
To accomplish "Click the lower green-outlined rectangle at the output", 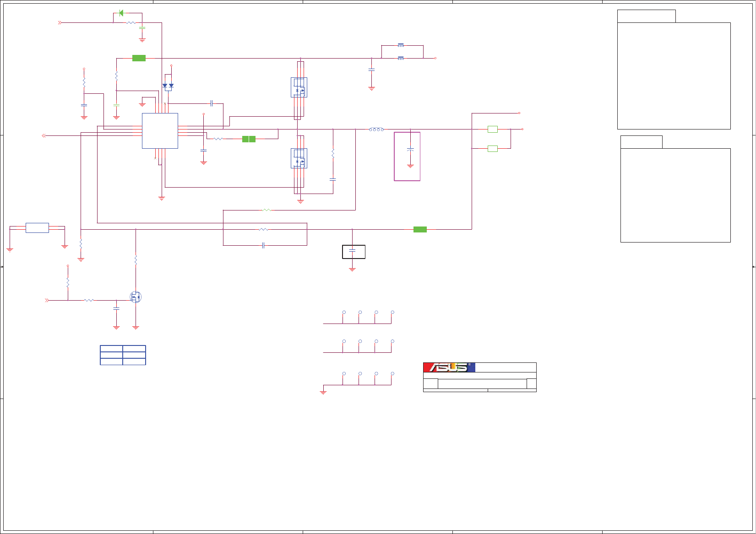I will coord(493,149).
